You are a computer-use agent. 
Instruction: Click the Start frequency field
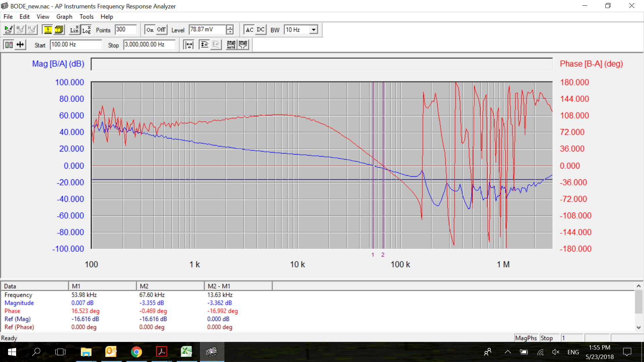76,45
